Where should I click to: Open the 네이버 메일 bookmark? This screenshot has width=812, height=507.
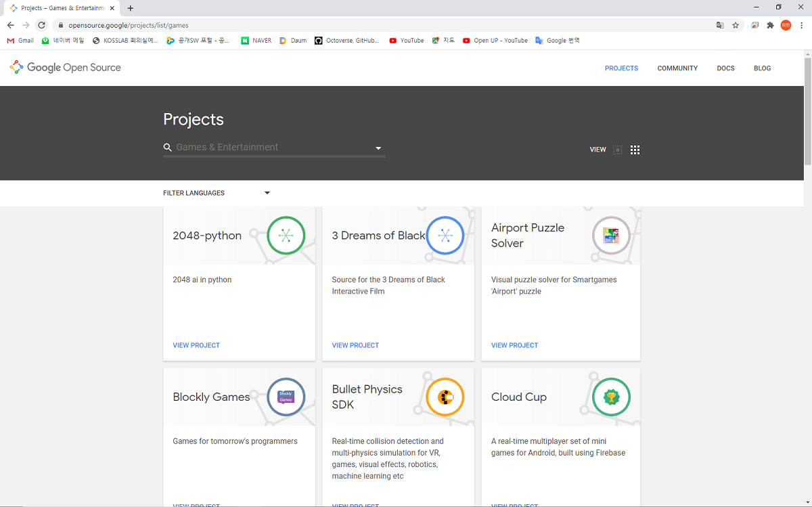point(63,41)
